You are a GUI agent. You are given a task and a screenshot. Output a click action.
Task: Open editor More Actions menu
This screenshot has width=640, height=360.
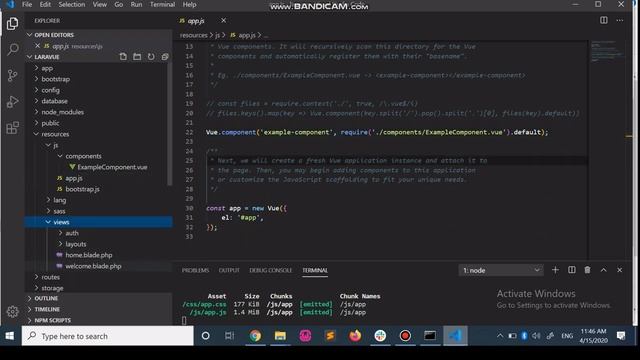coord(620,20)
